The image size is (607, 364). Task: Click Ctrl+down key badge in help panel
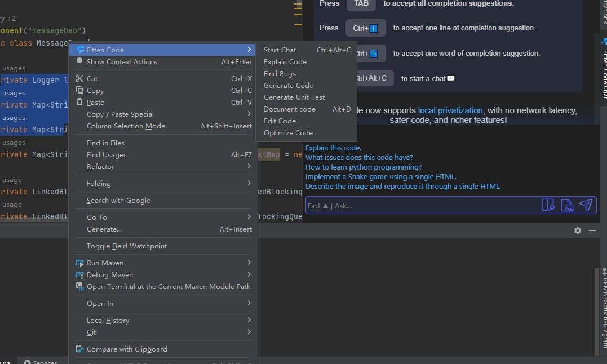pos(365,28)
